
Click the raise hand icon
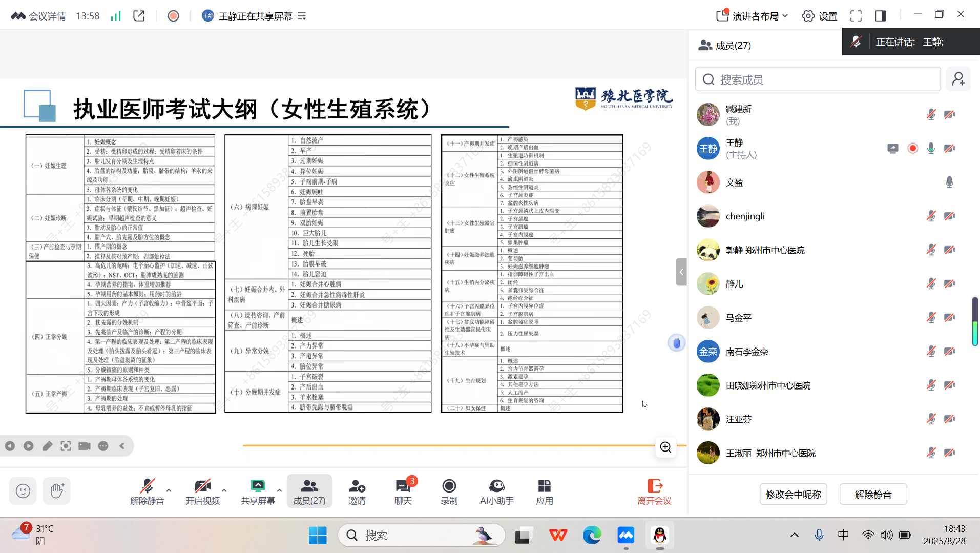pyautogui.click(x=57, y=491)
